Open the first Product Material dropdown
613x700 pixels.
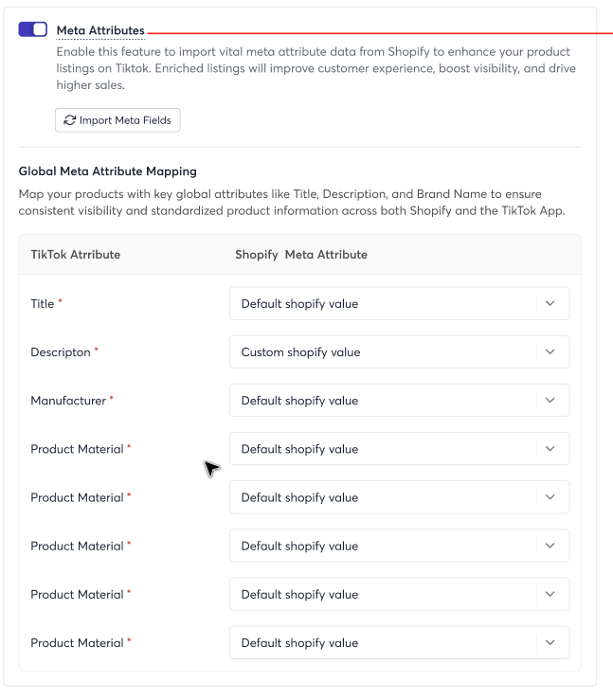399,449
